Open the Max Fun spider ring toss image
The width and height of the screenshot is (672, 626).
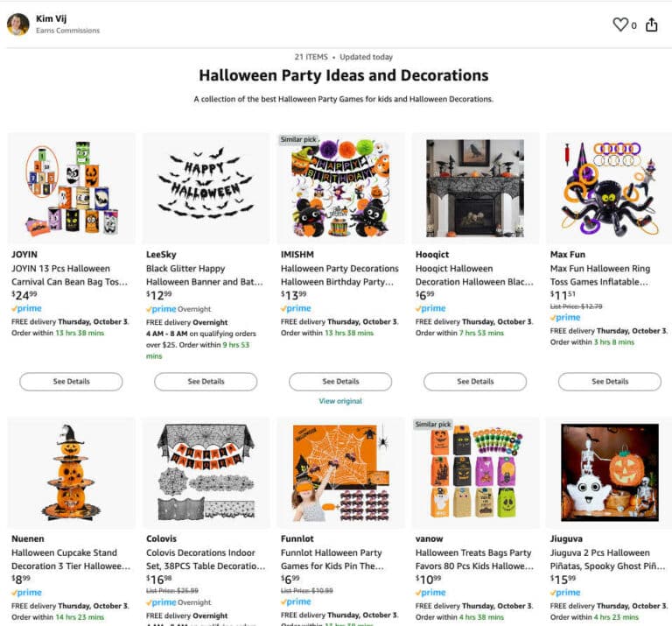(610, 188)
